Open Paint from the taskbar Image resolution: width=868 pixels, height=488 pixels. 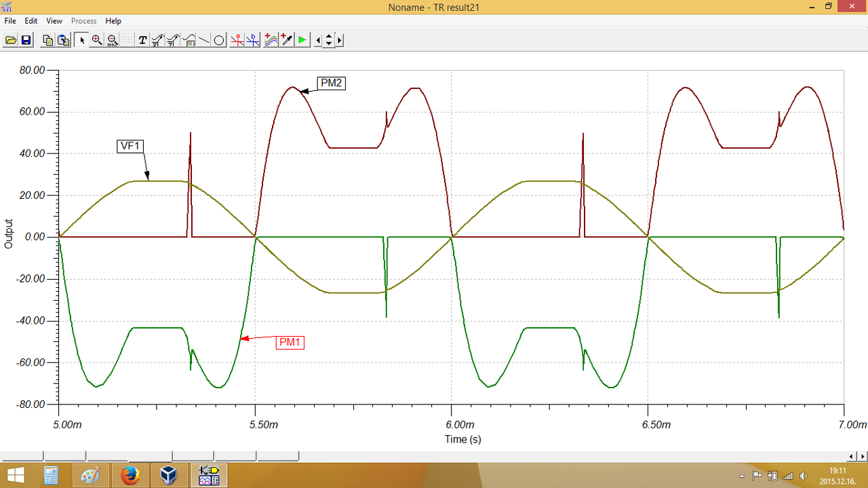pyautogui.click(x=90, y=475)
